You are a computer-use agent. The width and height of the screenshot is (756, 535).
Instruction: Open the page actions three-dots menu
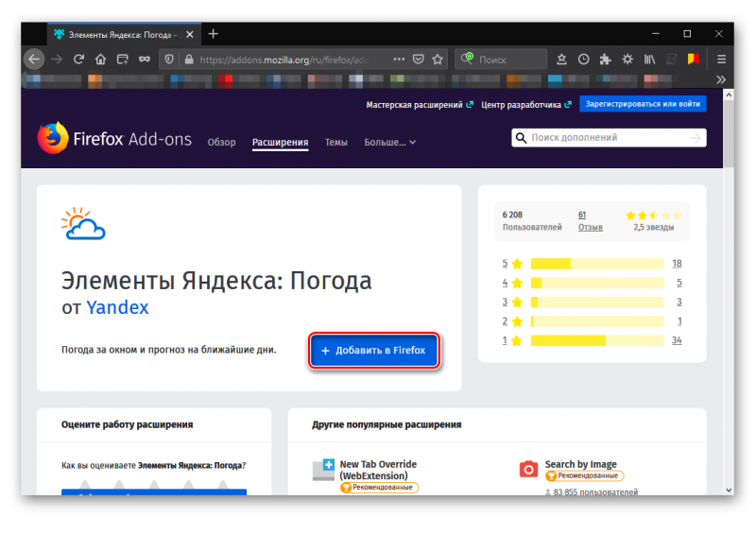[x=399, y=60]
